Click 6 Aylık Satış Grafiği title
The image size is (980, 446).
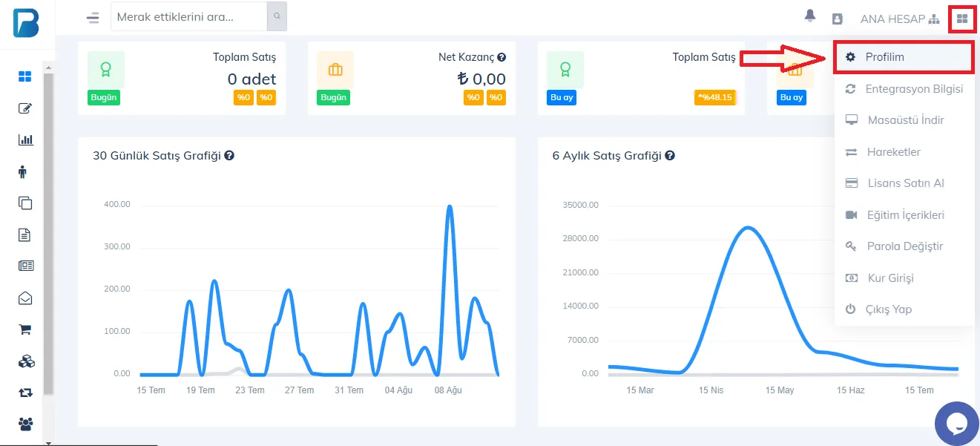(607, 156)
